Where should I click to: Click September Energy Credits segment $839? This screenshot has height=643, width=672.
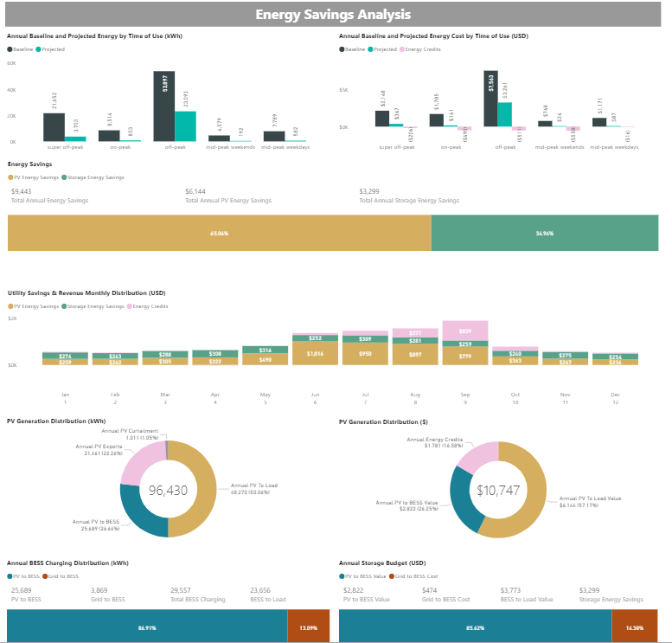coord(464,331)
